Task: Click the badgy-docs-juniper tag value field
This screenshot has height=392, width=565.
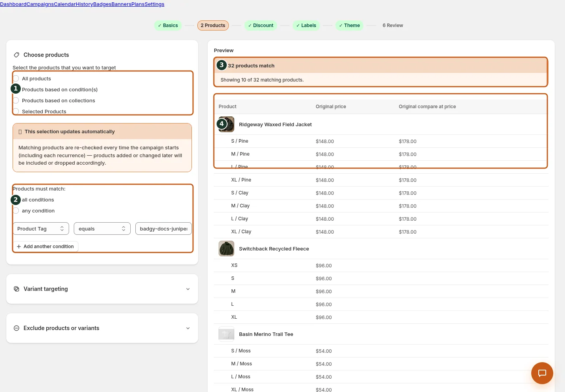Action: [x=164, y=229]
